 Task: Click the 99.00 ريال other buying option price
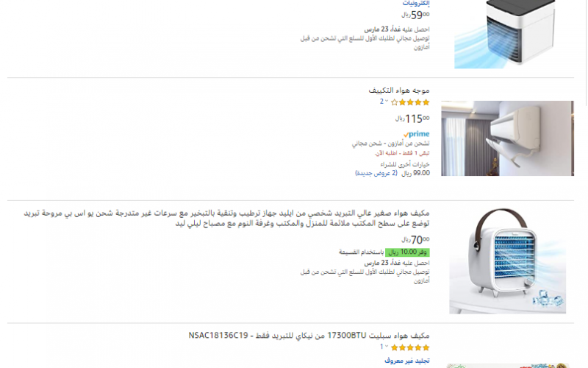(415, 173)
